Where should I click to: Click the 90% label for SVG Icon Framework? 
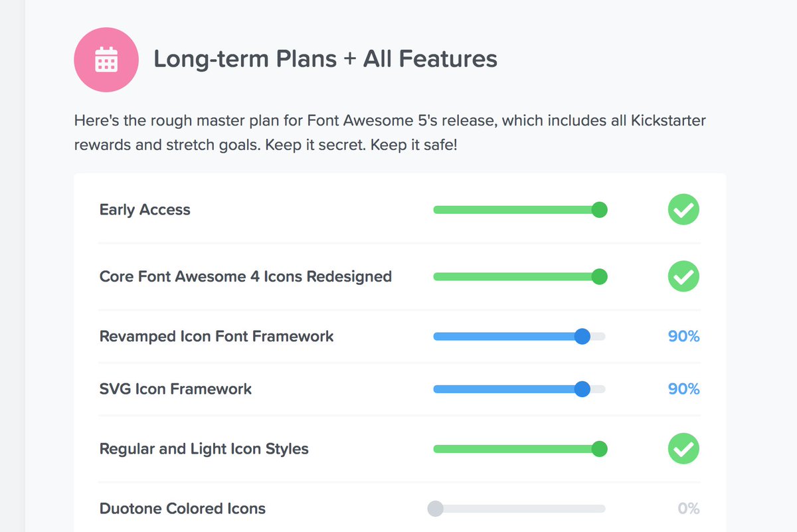click(x=683, y=389)
